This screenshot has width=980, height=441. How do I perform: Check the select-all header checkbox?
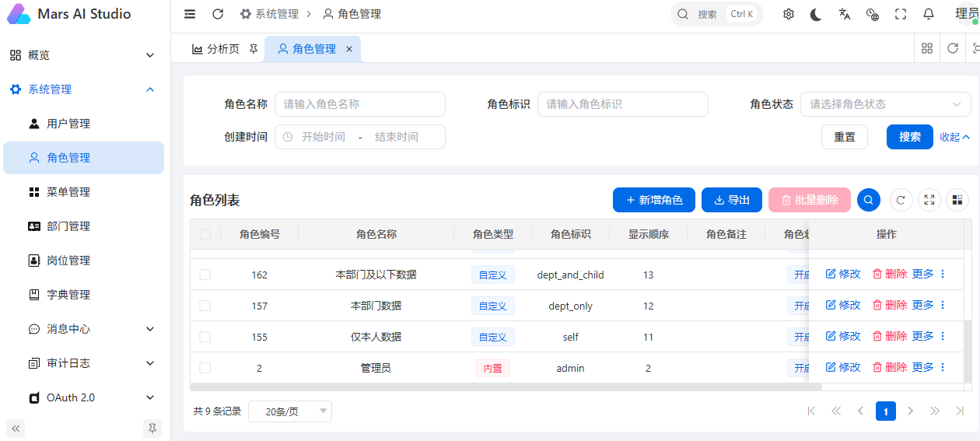point(205,234)
